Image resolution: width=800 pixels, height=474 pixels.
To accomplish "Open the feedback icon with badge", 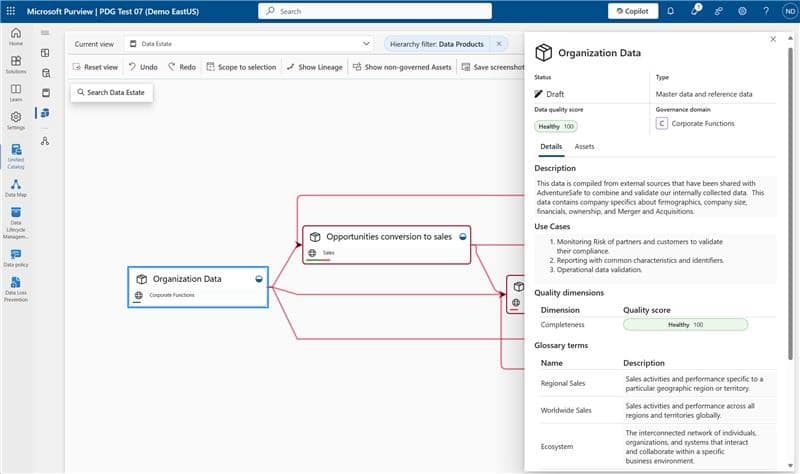I will click(695, 10).
